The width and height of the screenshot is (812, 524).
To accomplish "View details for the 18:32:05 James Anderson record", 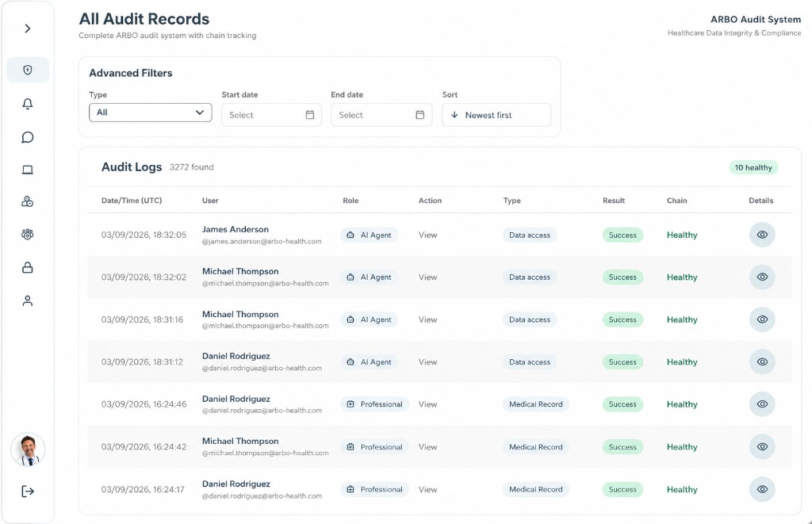I will 762,235.
